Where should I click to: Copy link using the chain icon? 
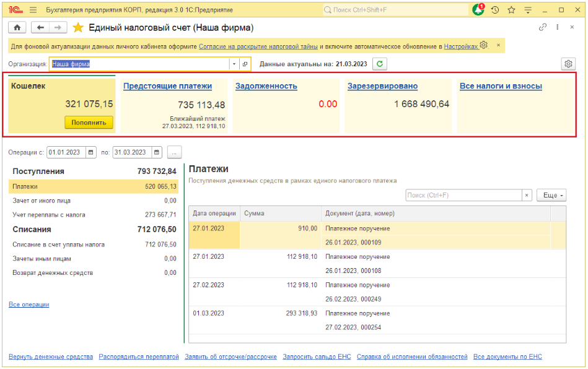point(543,28)
